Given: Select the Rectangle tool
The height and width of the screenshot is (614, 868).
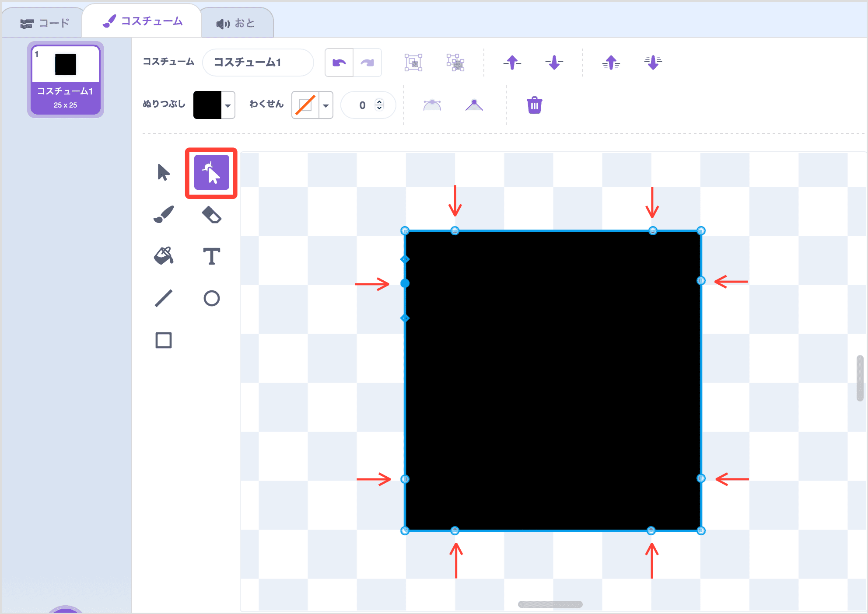Looking at the screenshot, I should [164, 340].
